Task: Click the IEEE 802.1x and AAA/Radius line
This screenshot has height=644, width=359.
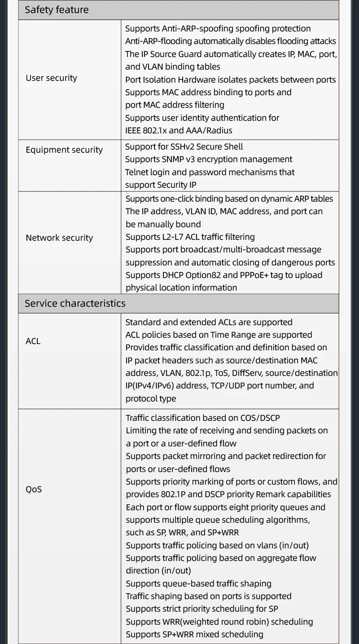Action: [x=179, y=131]
